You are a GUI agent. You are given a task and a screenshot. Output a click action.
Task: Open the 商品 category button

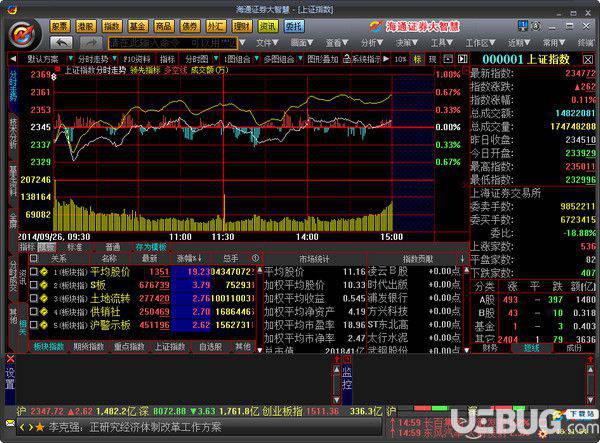point(163,26)
